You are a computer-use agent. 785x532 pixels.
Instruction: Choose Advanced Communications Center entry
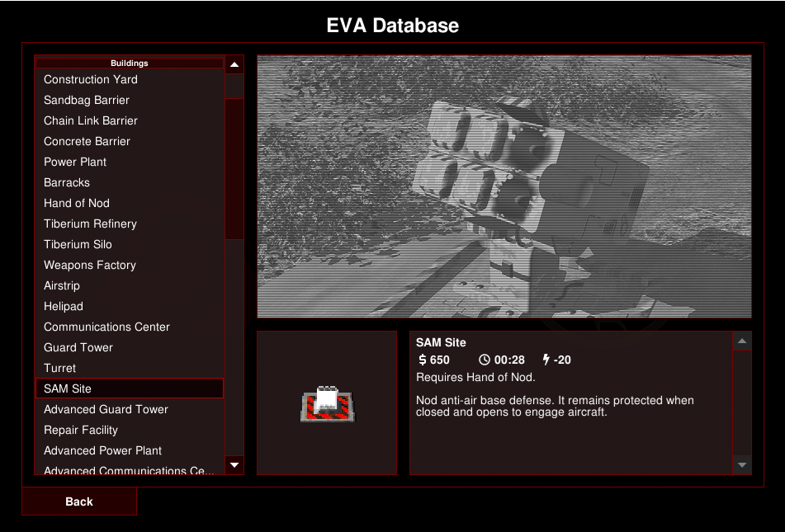(129, 469)
